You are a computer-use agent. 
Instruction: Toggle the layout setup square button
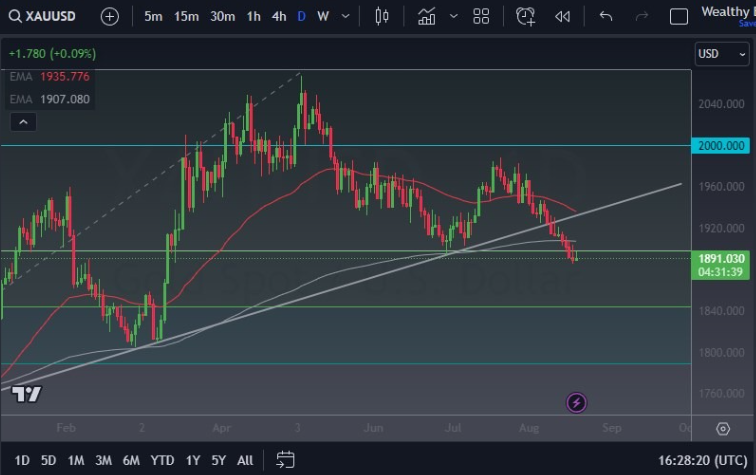(x=679, y=16)
